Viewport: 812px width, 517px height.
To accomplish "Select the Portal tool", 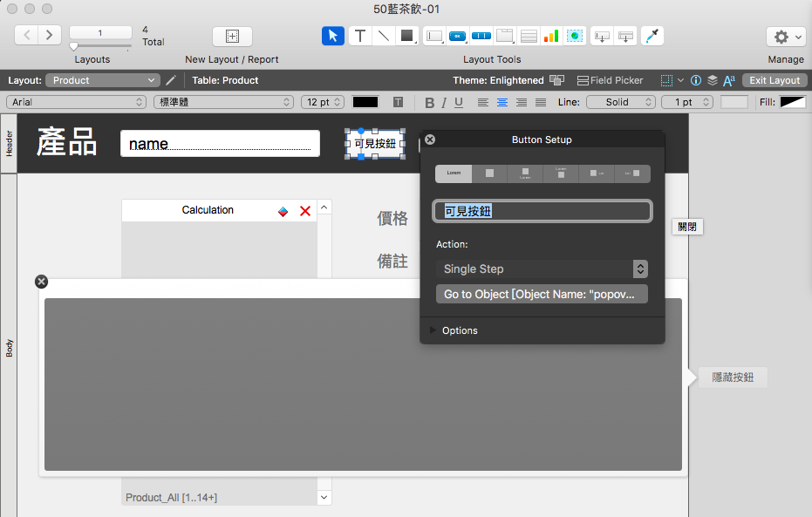I will [529, 36].
